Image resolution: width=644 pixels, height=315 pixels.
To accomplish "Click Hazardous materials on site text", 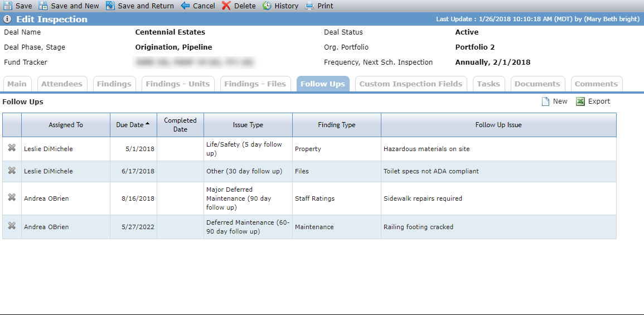I will (427, 149).
